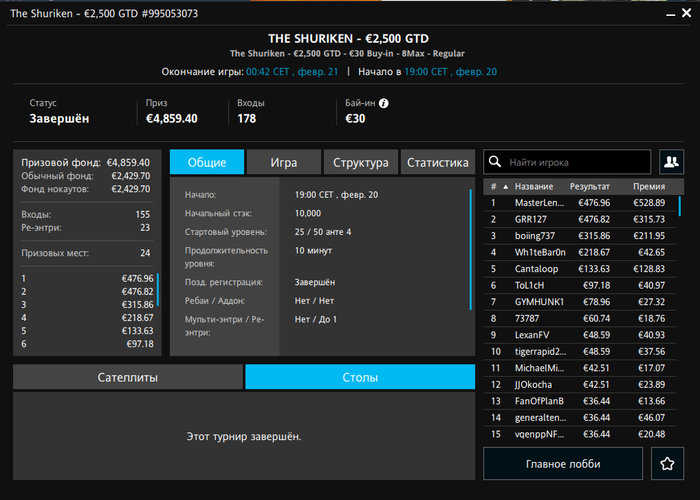Screen dimensions: 700x500
Task: Sort players by rank arrow
Action: 505,187
